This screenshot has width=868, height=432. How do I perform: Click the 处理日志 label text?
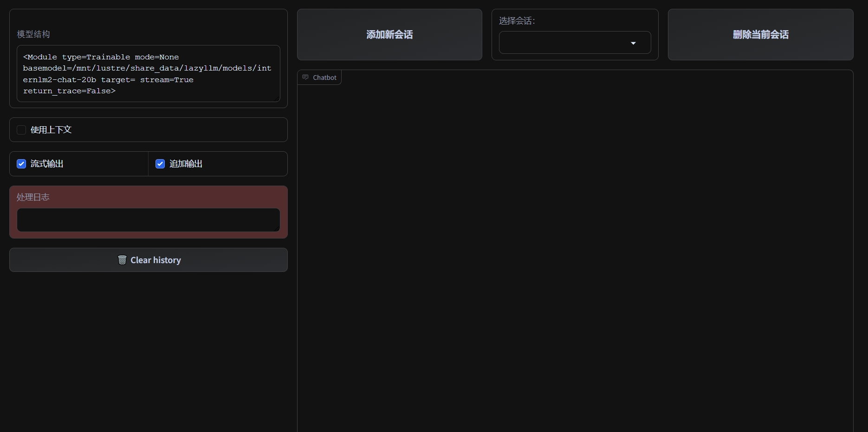click(x=33, y=197)
